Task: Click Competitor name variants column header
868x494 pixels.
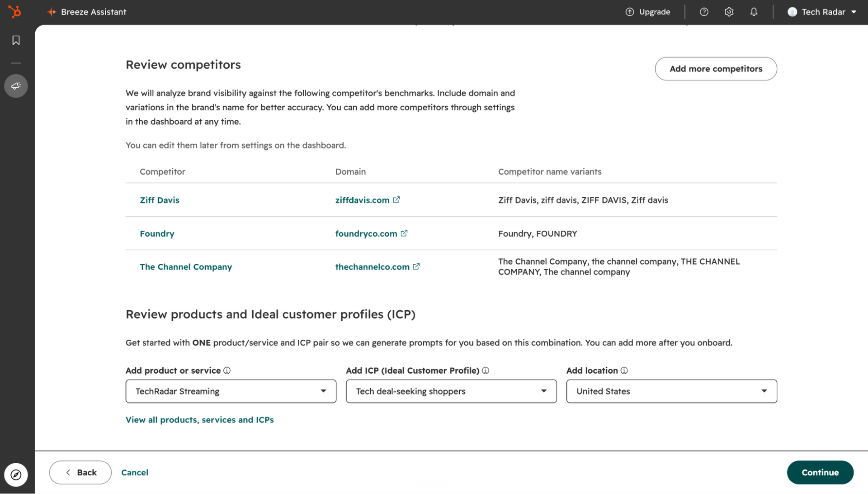Action: click(x=550, y=171)
